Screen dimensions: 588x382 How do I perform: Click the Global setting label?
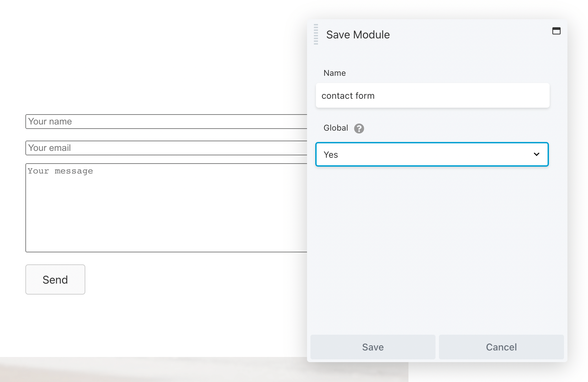335,128
